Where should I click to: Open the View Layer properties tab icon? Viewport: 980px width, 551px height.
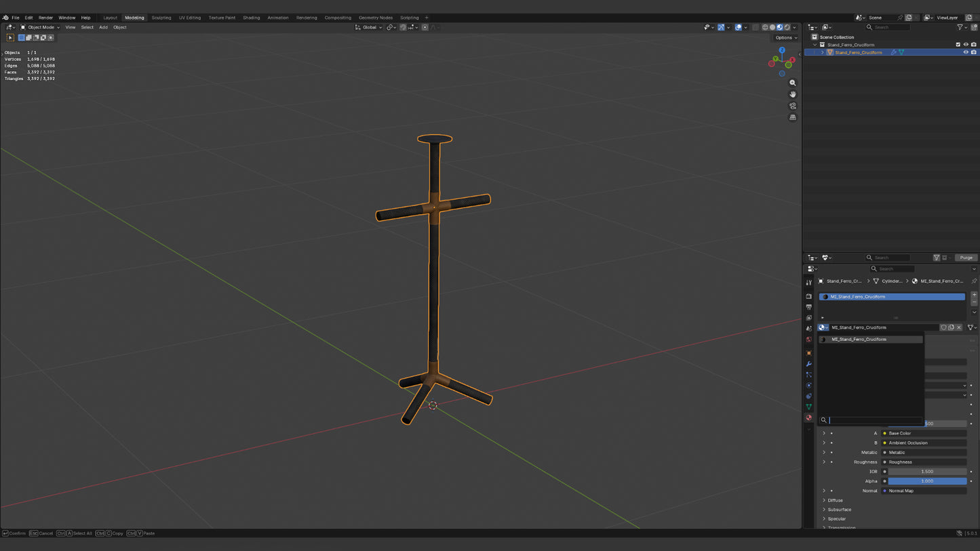808,318
